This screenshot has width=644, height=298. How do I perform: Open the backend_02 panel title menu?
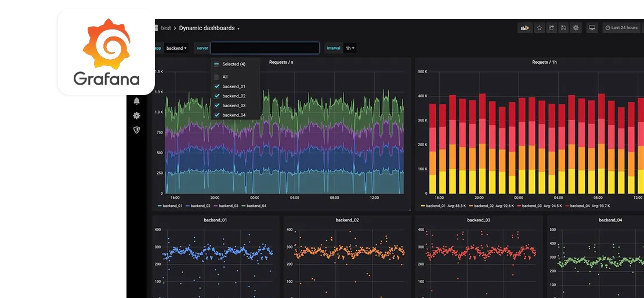pos(347,220)
